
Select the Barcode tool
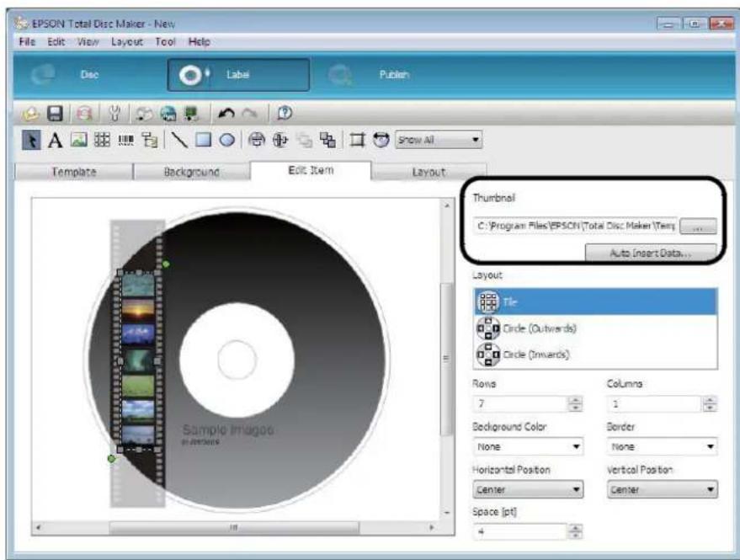[125, 140]
